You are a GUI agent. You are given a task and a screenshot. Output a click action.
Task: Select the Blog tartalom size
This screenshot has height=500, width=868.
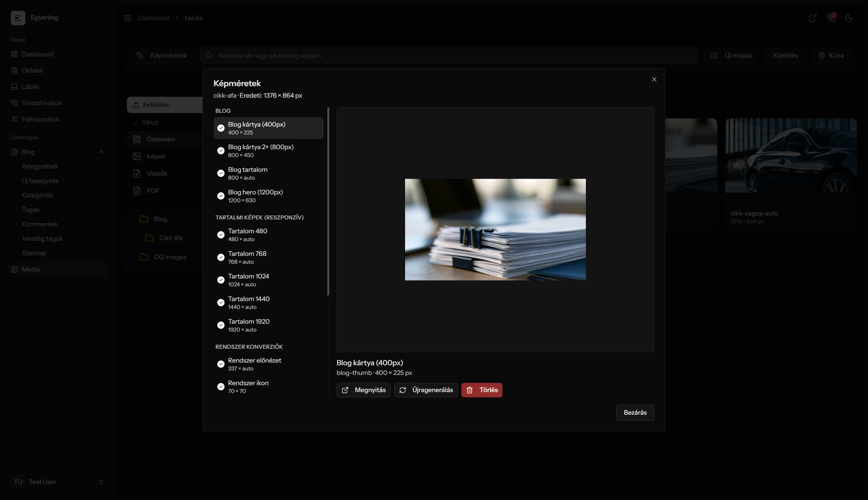pyautogui.click(x=269, y=173)
